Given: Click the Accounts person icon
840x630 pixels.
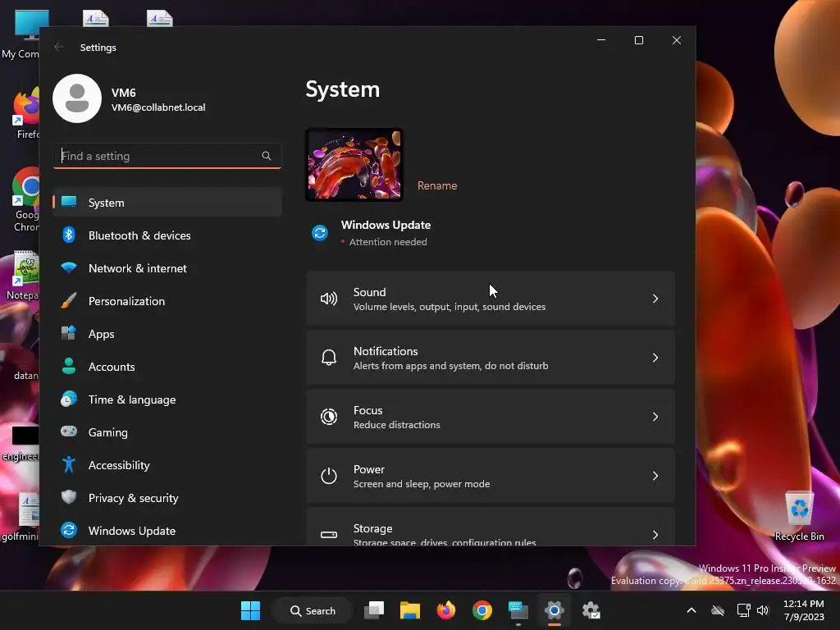Looking at the screenshot, I should point(69,366).
